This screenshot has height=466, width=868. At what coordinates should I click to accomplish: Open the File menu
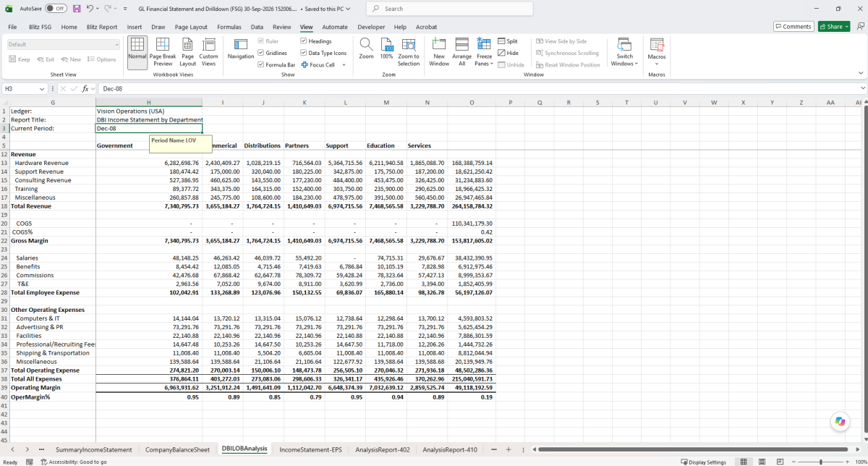[12, 27]
